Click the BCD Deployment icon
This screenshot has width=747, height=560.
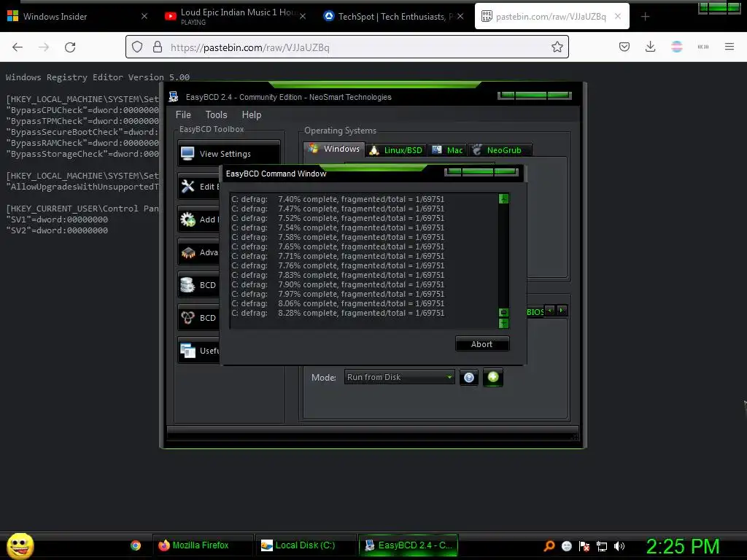(x=187, y=318)
